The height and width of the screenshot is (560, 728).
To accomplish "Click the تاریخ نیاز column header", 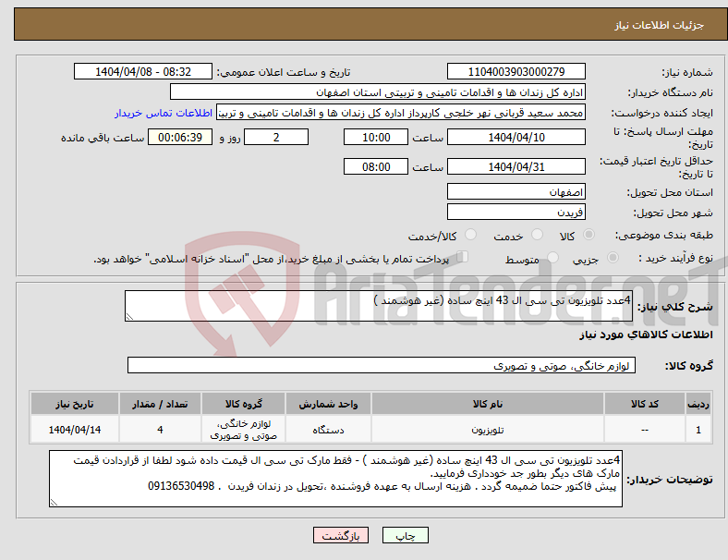I will (75, 404).
